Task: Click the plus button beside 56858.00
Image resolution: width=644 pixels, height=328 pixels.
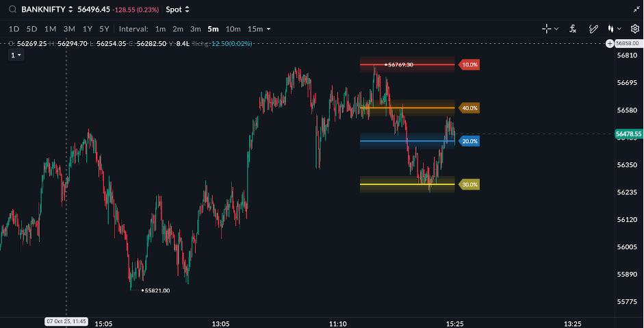Action: pyautogui.click(x=610, y=43)
